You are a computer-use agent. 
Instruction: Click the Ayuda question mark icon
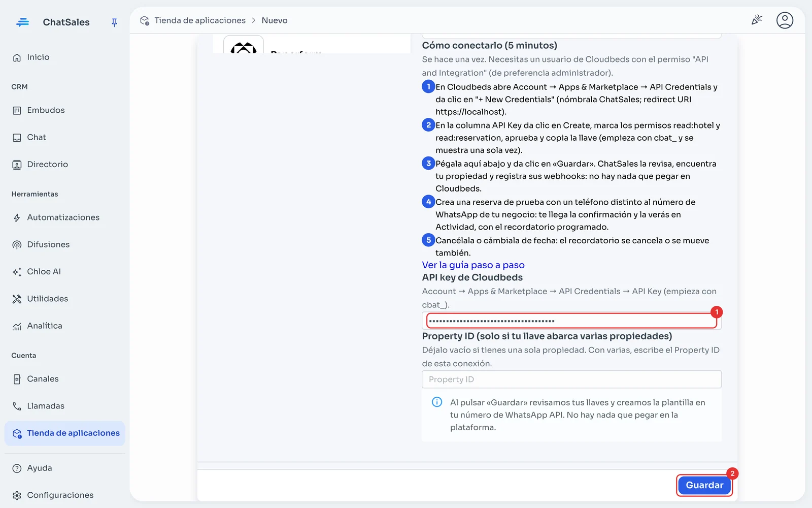pos(17,468)
